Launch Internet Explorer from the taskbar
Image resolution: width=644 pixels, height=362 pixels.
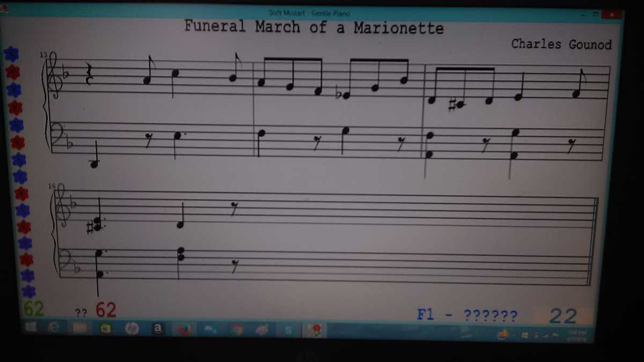(x=54, y=327)
